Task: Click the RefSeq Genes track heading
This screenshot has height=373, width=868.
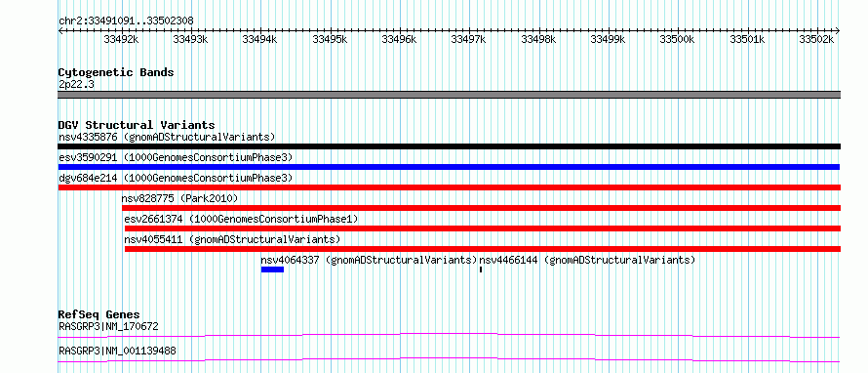Action: point(99,314)
